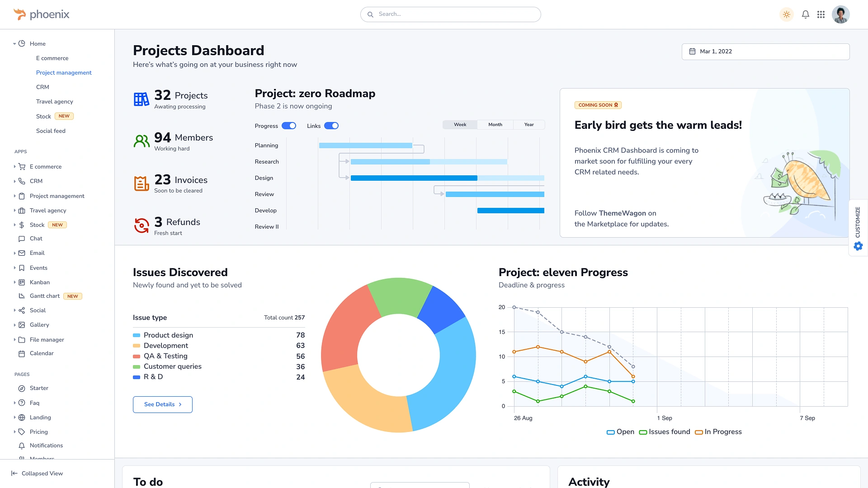The image size is (868, 488).
Task: Switch roadmap view to Week
Action: 460,125
